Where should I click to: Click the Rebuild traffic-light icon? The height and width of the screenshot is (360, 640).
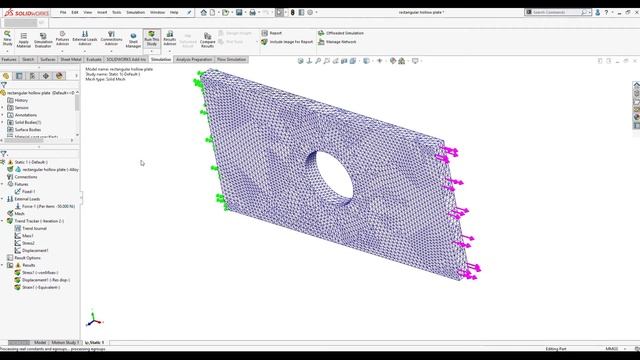[x=292, y=13]
